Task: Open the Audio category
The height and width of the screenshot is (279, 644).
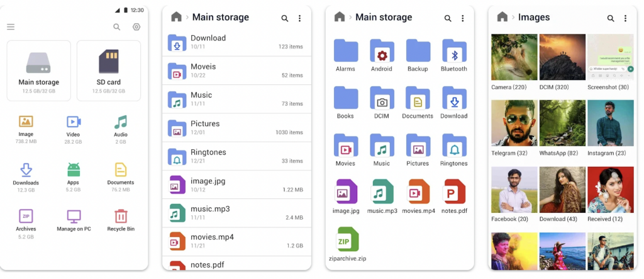Action: [x=120, y=129]
